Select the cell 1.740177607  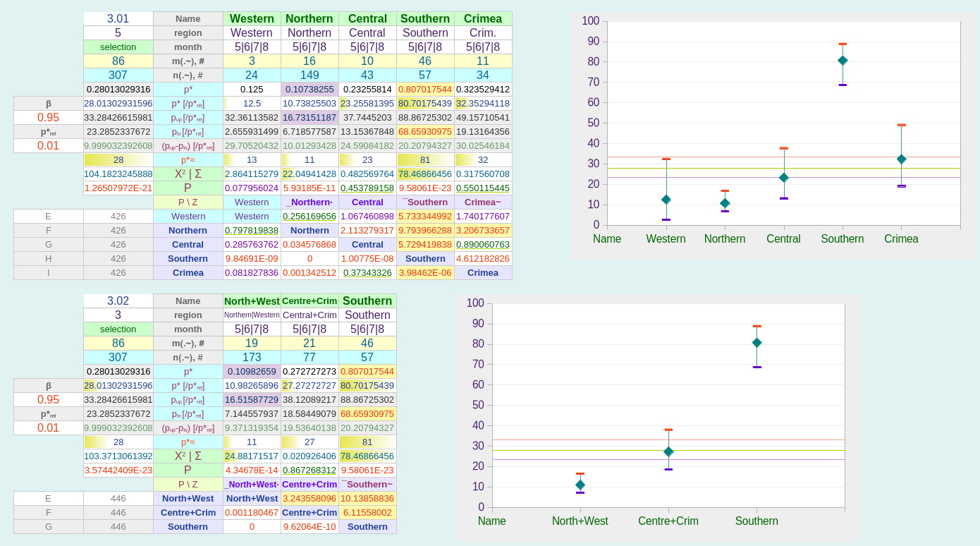[483, 217]
